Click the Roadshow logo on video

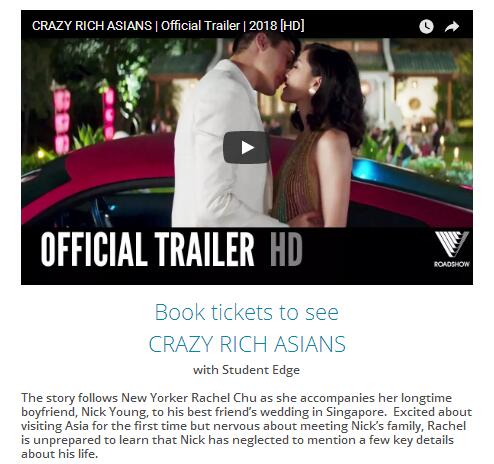452,249
